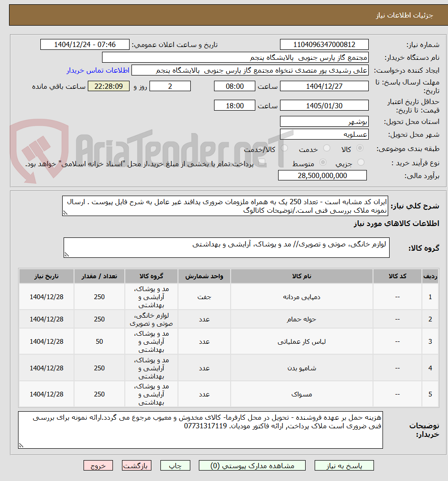Click the quantity 50 cell
The image size is (448, 481).
(x=99, y=342)
